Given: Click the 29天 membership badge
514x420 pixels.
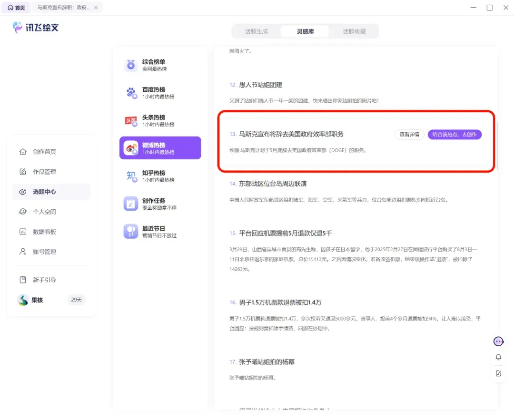Looking at the screenshot, I should [x=76, y=300].
